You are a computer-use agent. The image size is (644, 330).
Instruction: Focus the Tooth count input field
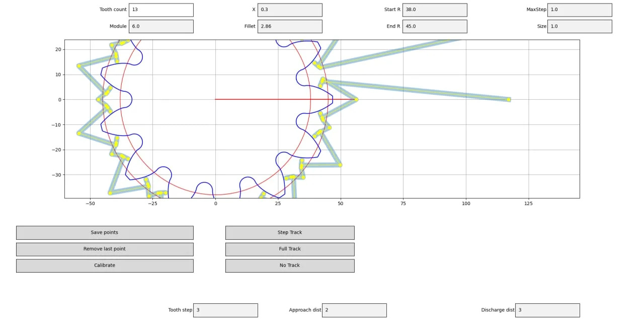161,10
